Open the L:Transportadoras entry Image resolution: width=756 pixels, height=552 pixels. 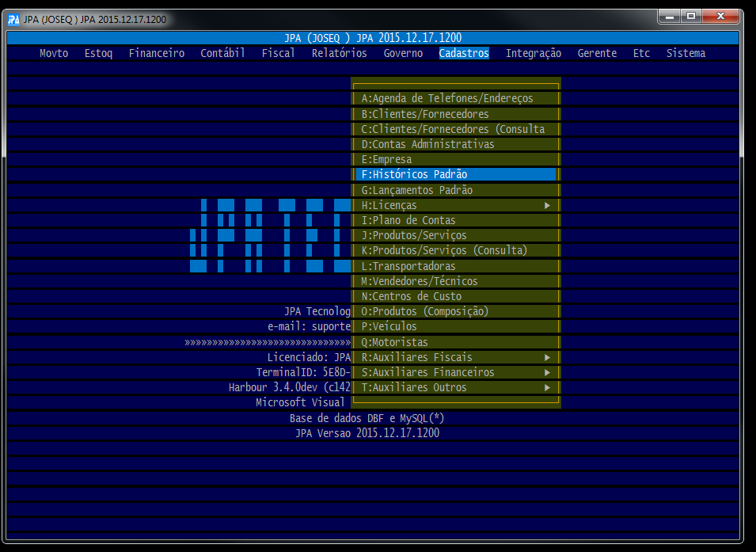(408, 266)
